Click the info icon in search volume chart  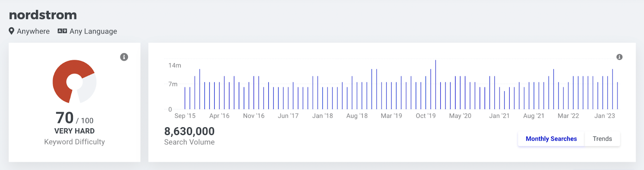(x=619, y=57)
